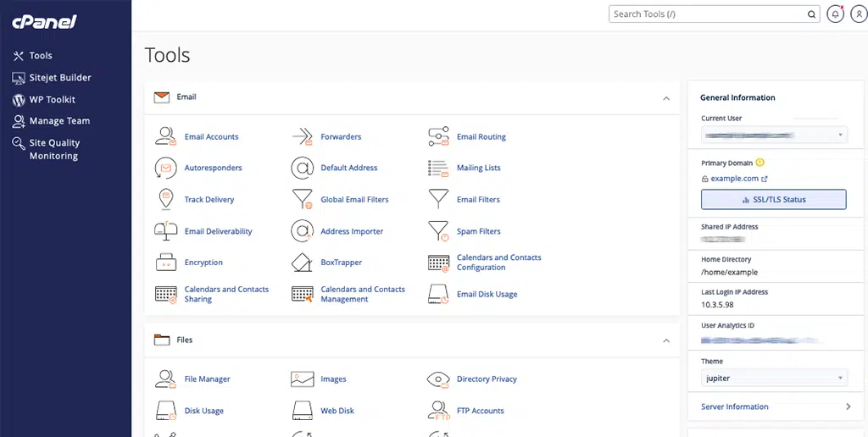Click the Autoresponders icon
The height and width of the screenshot is (437, 868).
[x=165, y=168]
